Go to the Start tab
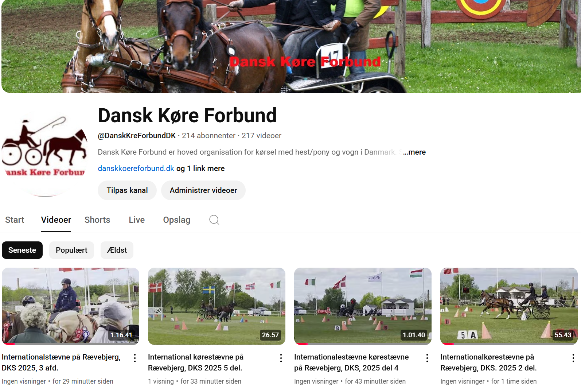The width and height of the screenshot is (581, 392). pos(15,220)
